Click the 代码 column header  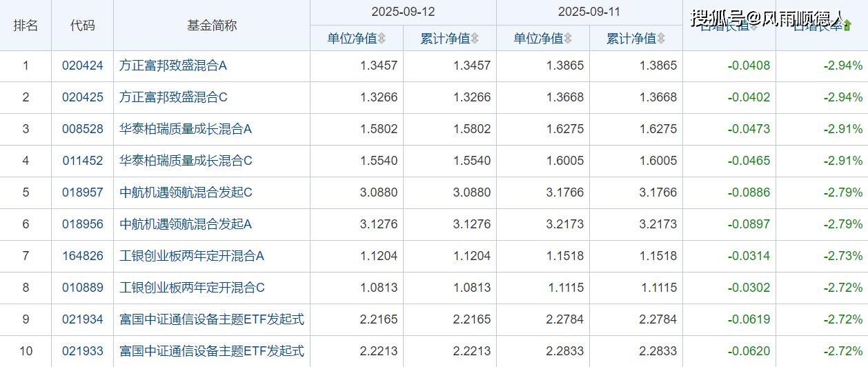83,26
